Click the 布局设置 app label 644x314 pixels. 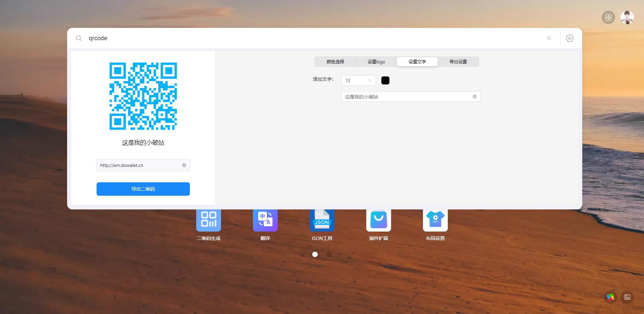[x=435, y=238]
